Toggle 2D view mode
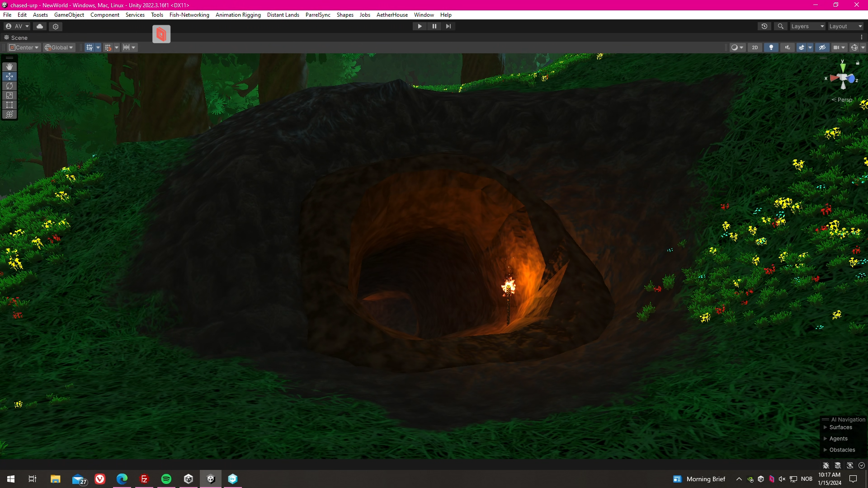The image size is (868, 488). click(755, 47)
